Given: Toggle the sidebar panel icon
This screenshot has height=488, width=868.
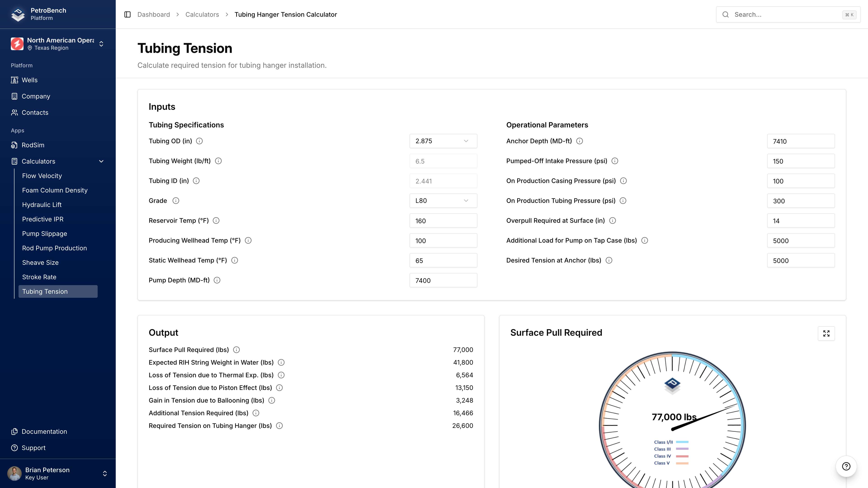Looking at the screenshot, I should [127, 14].
